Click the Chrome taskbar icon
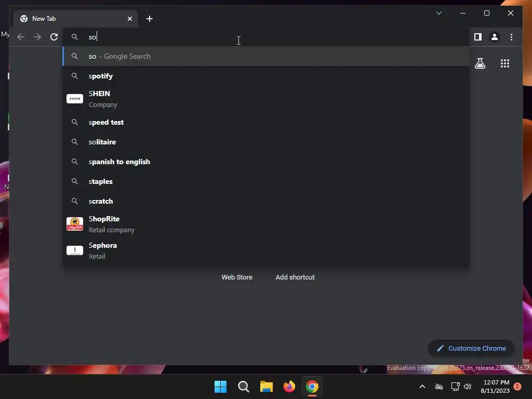The image size is (532, 399). click(312, 387)
